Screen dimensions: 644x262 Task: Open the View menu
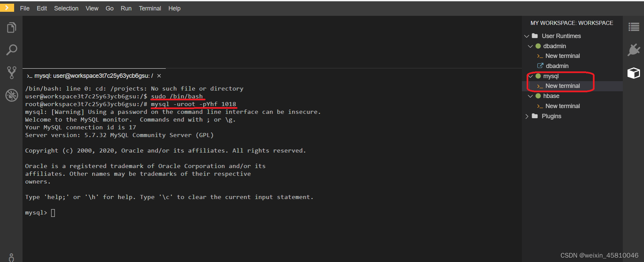[x=92, y=8]
